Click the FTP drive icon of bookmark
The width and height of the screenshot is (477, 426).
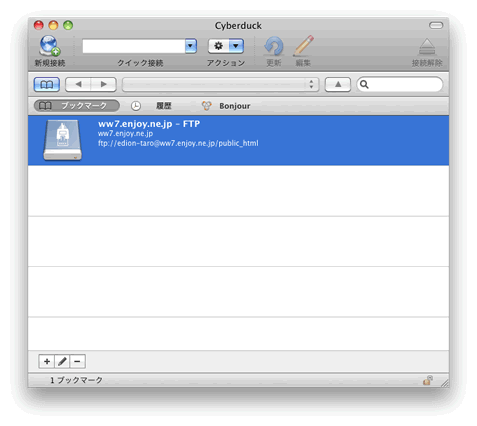(x=63, y=140)
